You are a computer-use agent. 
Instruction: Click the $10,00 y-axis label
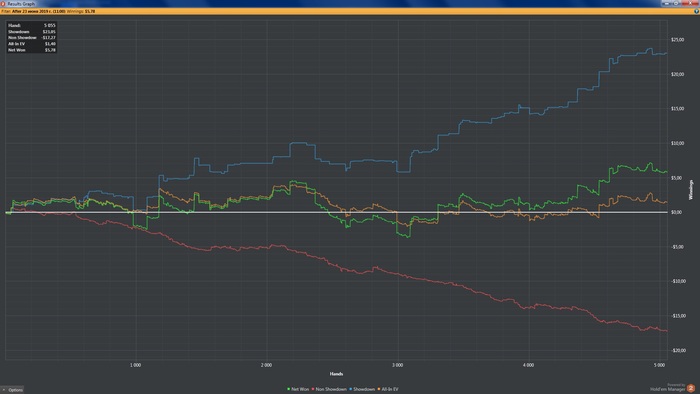point(677,143)
